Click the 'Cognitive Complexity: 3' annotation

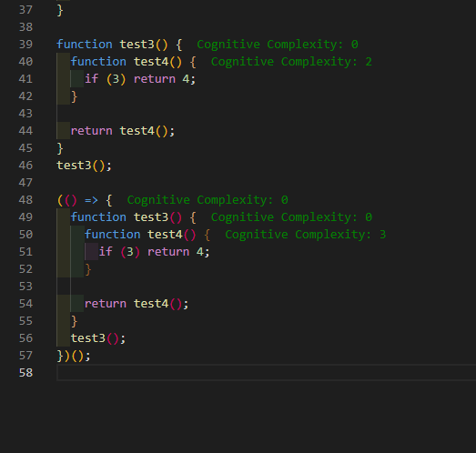click(x=306, y=235)
